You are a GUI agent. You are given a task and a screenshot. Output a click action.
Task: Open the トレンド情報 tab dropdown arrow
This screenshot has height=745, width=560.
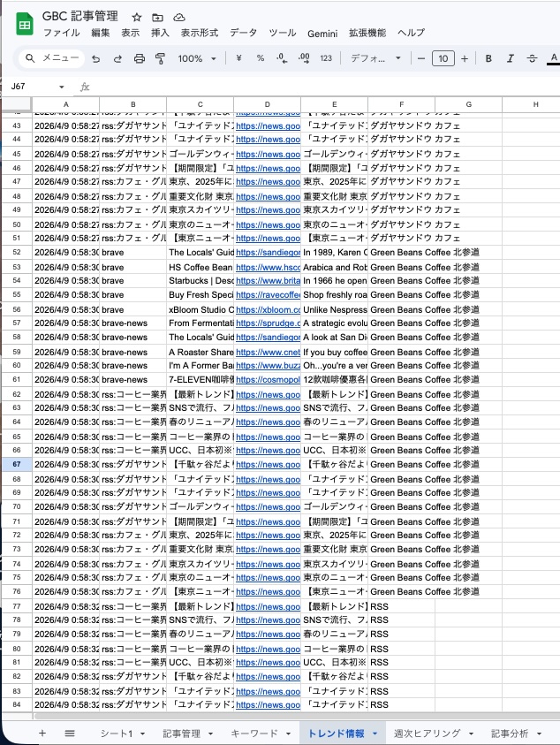tap(375, 734)
